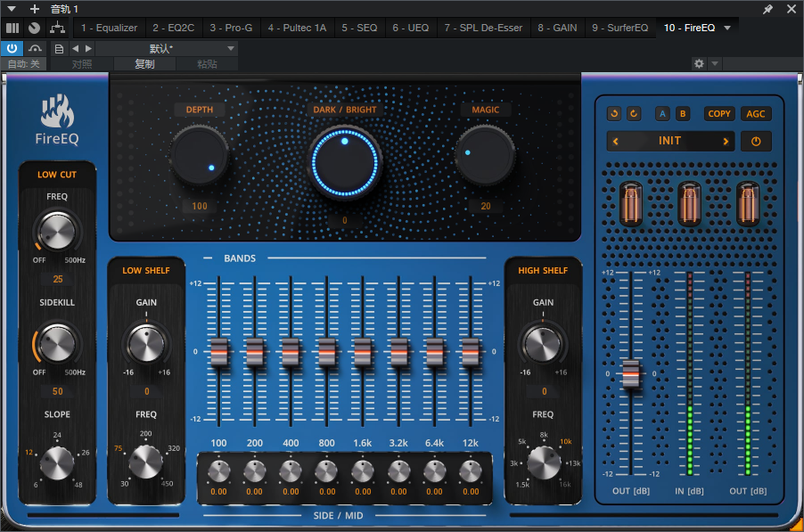The width and height of the screenshot is (804, 532).
Task: Click the SLOPE knob
Action: (x=57, y=462)
